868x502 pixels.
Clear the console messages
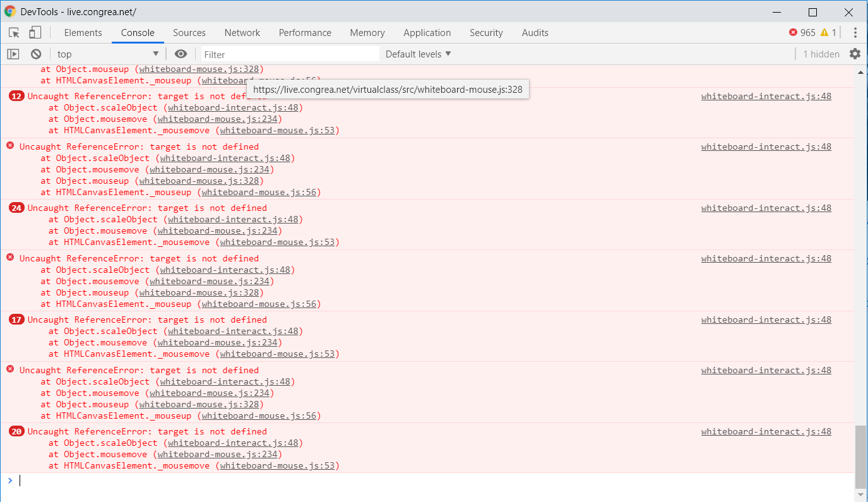coord(36,54)
